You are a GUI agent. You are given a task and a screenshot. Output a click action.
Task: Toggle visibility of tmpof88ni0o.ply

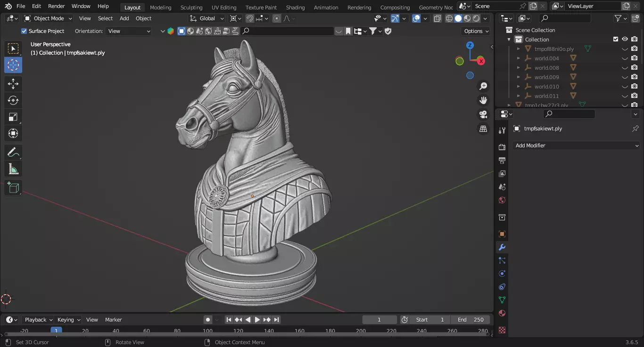tap(625, 49)
